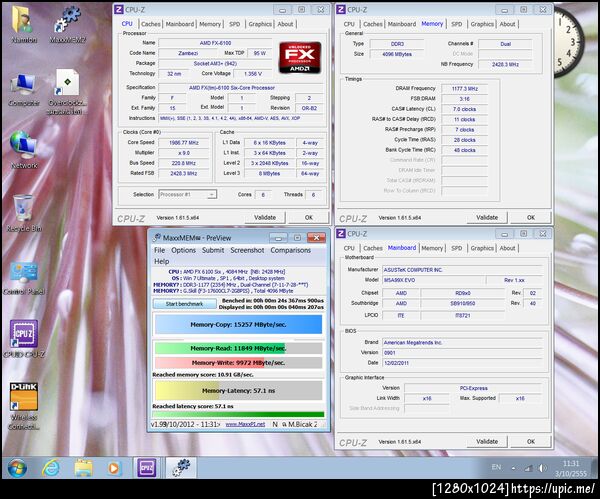Click the NB Frequency value field
The height and width of the screenshot is (499, 600).
(505, 64)
